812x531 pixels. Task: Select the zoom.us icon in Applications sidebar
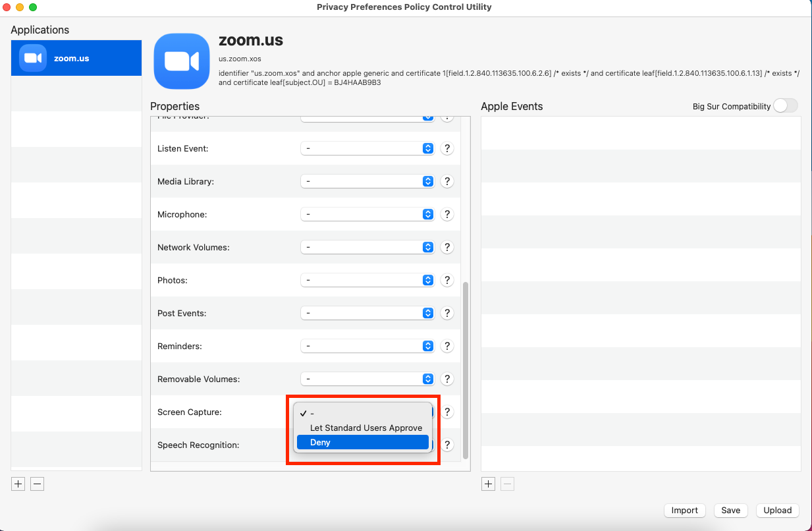76,58
